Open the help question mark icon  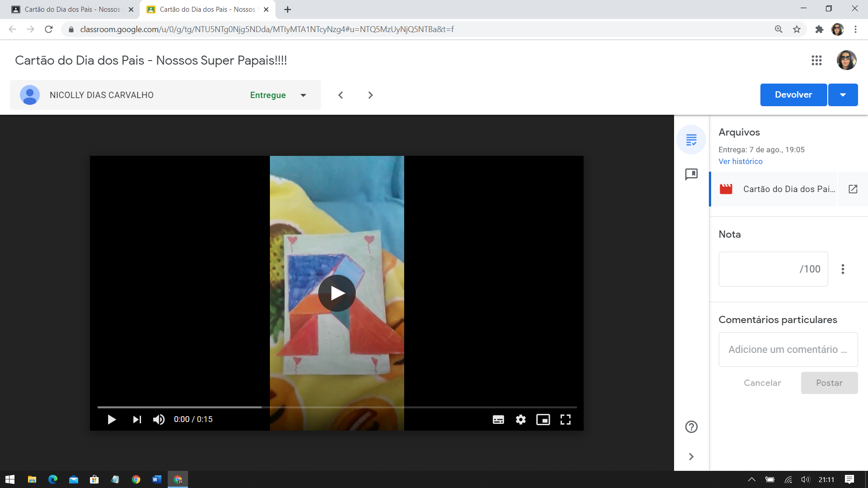point(691,427)
